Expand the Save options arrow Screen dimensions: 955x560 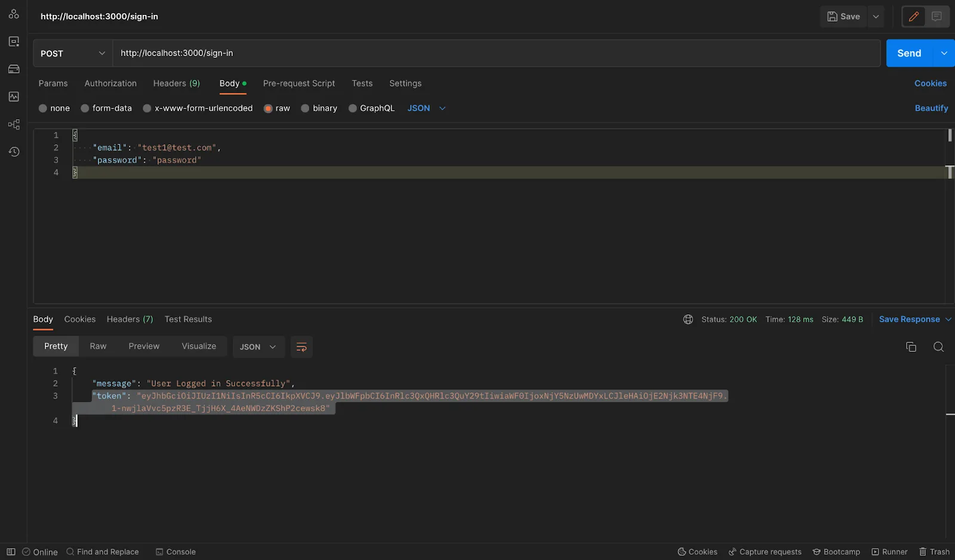point(876,17)
